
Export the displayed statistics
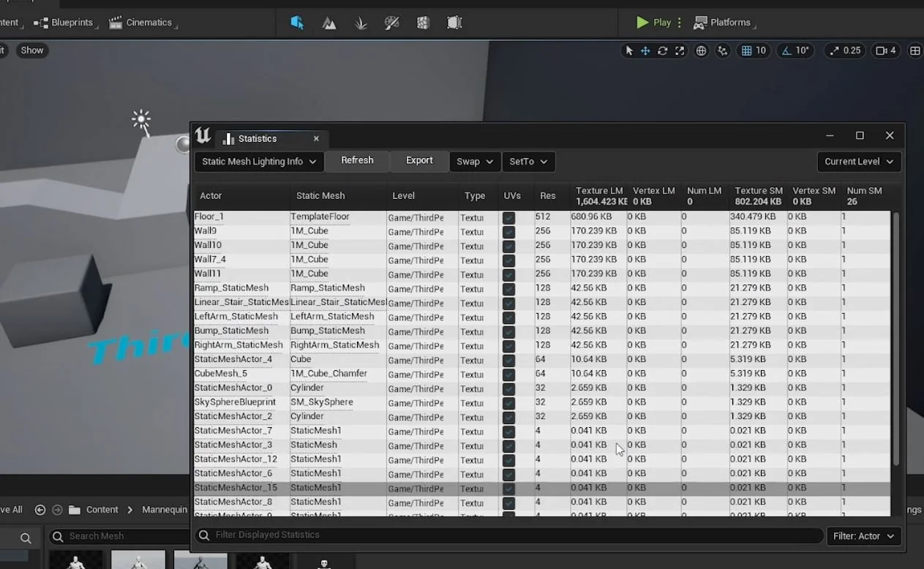click(418, 161)
